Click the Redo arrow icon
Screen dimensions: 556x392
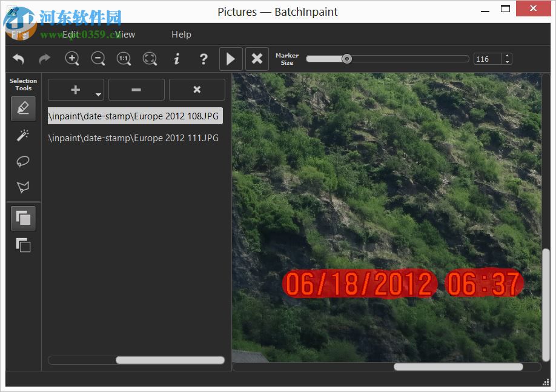pyautogui.click(x=44, y=59)
